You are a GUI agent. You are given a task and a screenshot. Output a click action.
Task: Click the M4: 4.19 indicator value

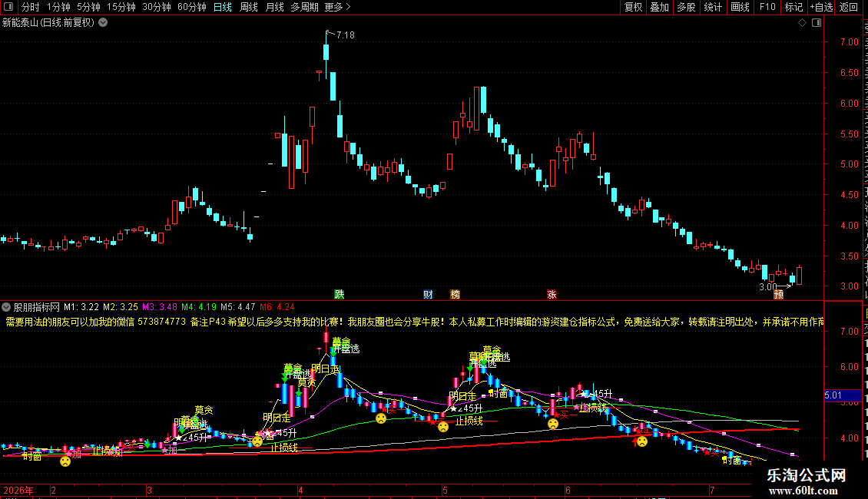coord(199,307)
